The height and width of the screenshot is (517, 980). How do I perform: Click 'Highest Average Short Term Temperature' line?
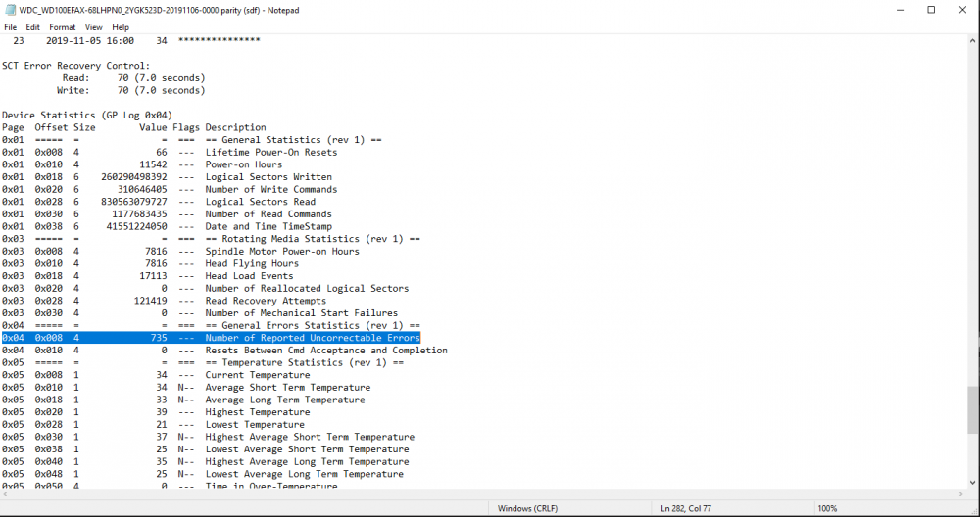208,437
